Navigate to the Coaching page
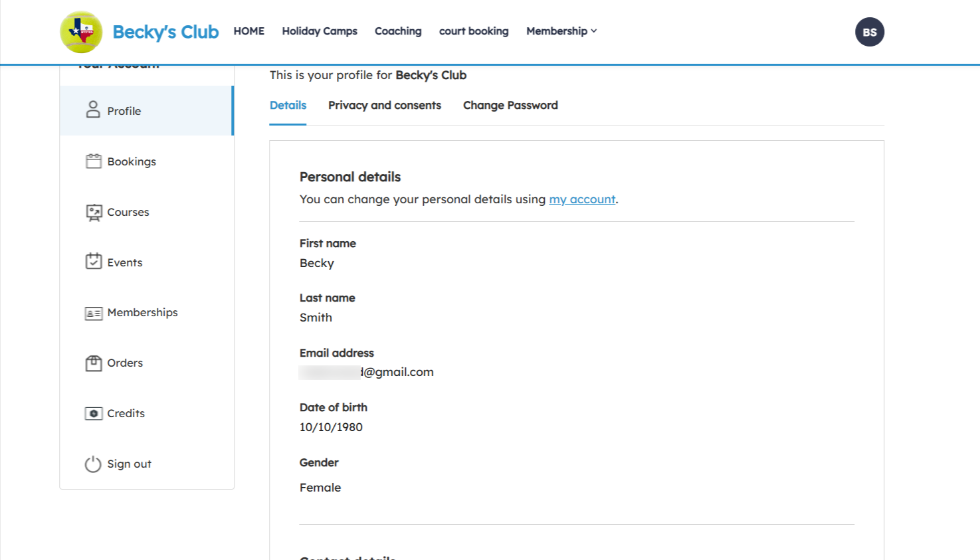Screen dimensions: 980x560 point(398,31)
